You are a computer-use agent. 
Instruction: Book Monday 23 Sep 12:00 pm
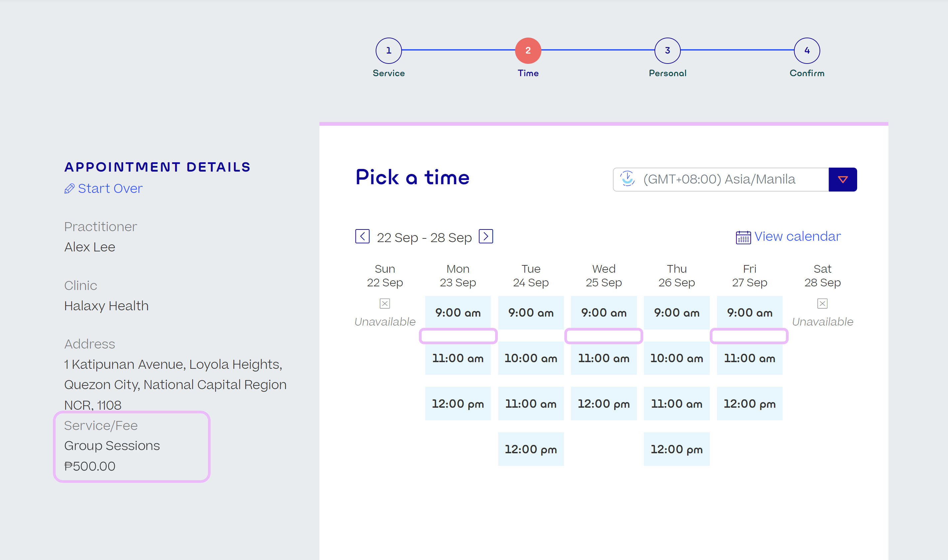coord(458,404)
